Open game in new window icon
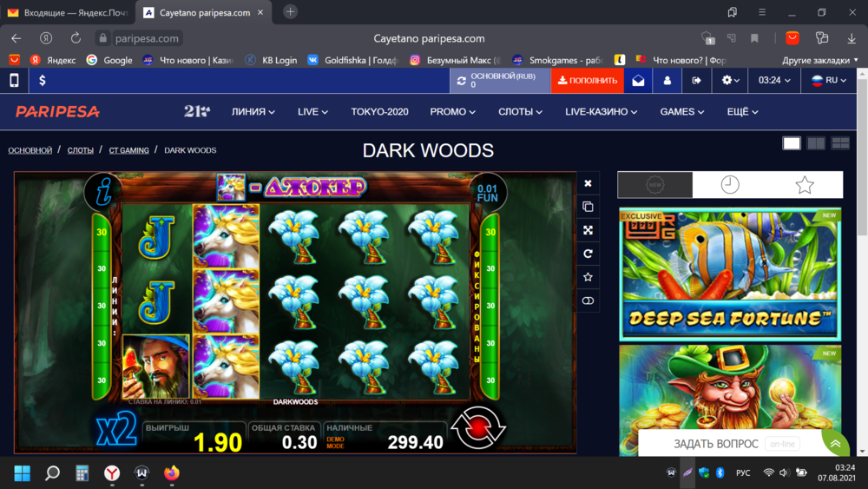 (588, 207)
